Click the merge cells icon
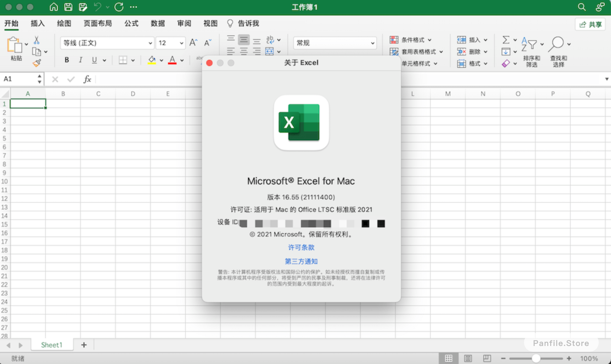 (269, 51)
